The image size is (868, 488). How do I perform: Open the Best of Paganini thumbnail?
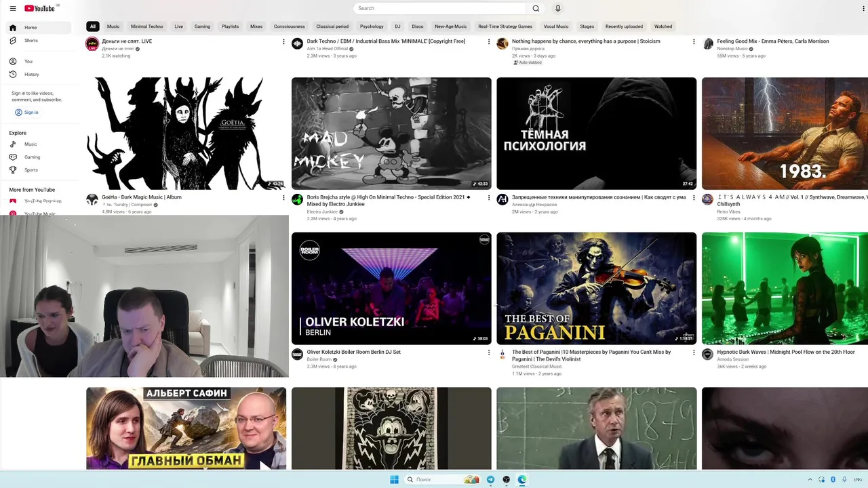coord(596,289)
